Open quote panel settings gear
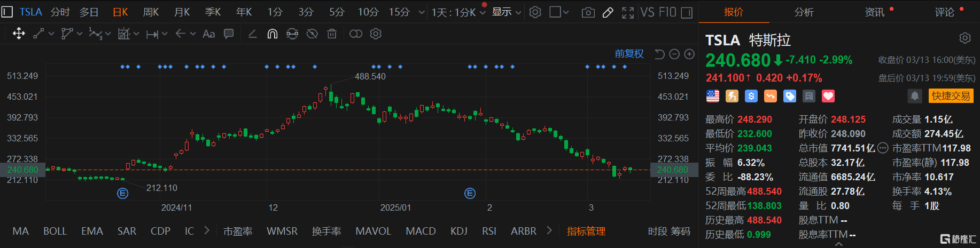 [x=965, y=38]
